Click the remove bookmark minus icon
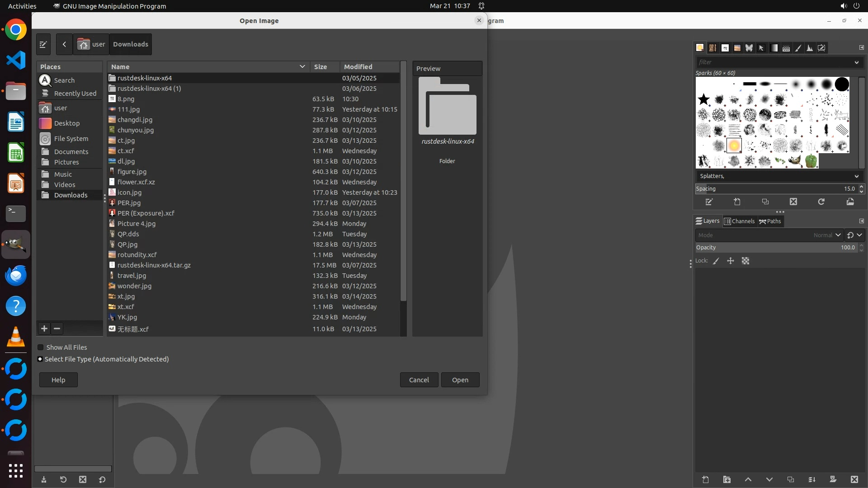Screen dimensions: 868x488 pyautogui.click(x=57, y=328)
